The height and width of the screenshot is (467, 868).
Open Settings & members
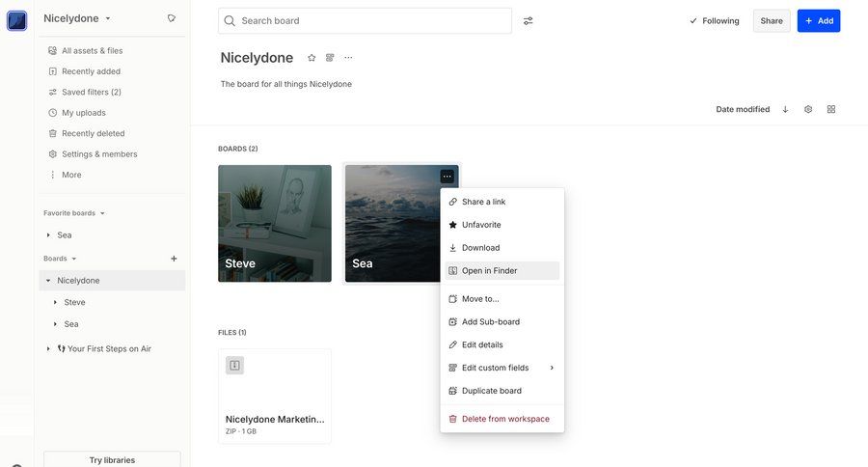(x=93, y=154)
